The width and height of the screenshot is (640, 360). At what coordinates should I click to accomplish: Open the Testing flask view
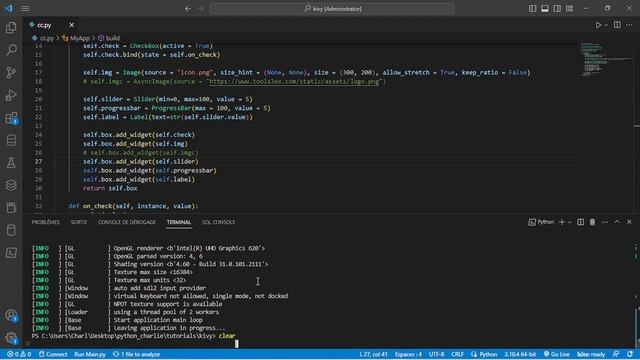coord(11,163)
